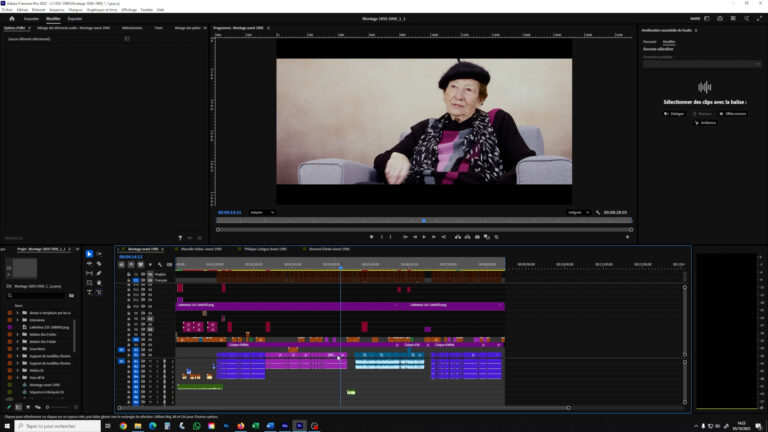Choose the Hand tool
Viewport: 768px width, 432px height.
coord(98,283)
